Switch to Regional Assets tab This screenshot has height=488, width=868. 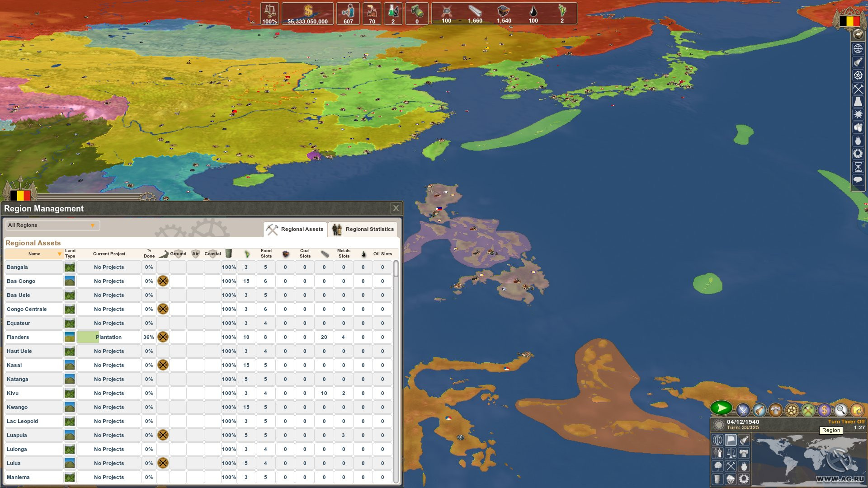(295, 229)
